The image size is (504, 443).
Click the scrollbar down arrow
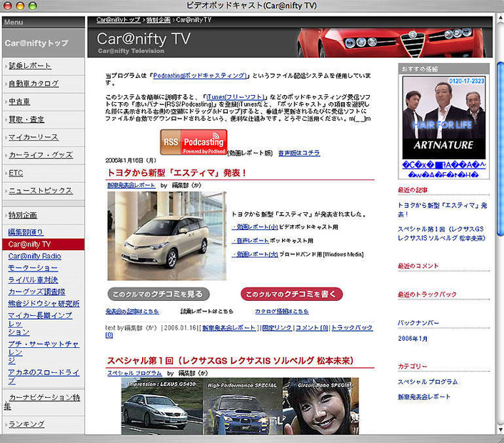tap(500, 430)
